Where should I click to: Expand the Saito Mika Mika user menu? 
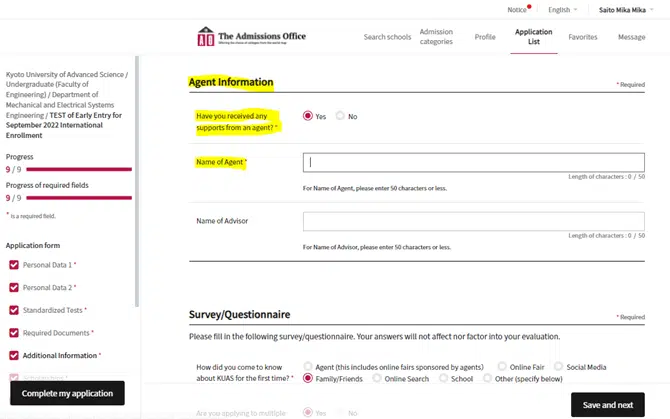(x=628, y=10)
